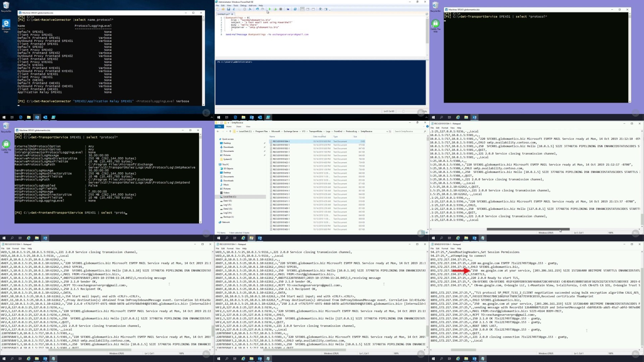Open the File menu in PowerShell ISE
This screenshot has height=362, width=644.
pyautogui.click(x=217, y=5)
